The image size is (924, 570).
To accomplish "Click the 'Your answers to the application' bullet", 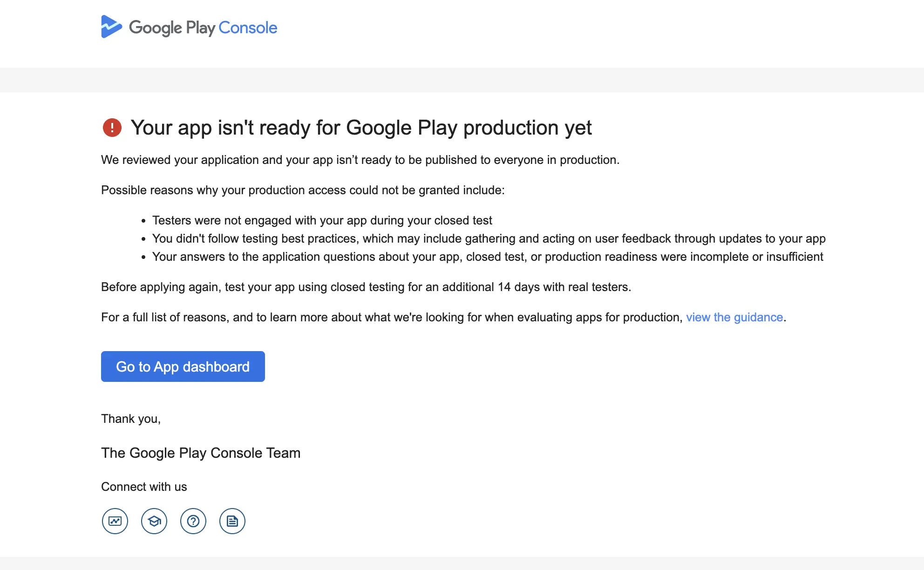I will 487,257.
